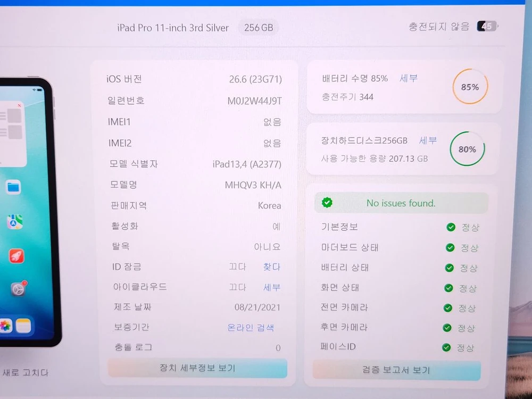Click the 없음 value in IMEI2 row
The width and height of the screenshot is (532, 399).
[272, 143]
